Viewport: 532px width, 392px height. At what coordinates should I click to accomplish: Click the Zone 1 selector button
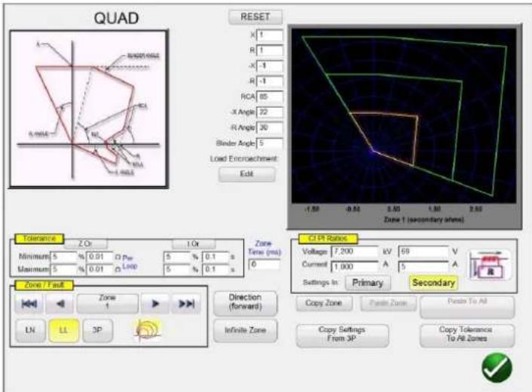click(x=107, y=303)
